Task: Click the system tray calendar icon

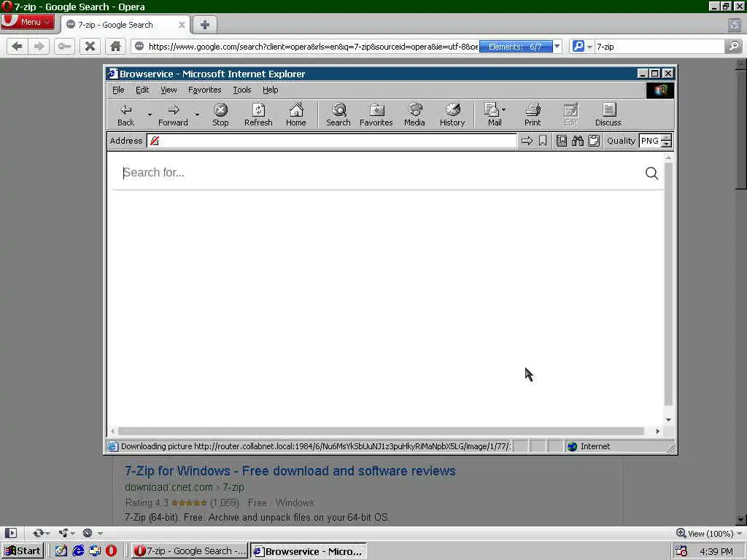Action: pos(681,551)
